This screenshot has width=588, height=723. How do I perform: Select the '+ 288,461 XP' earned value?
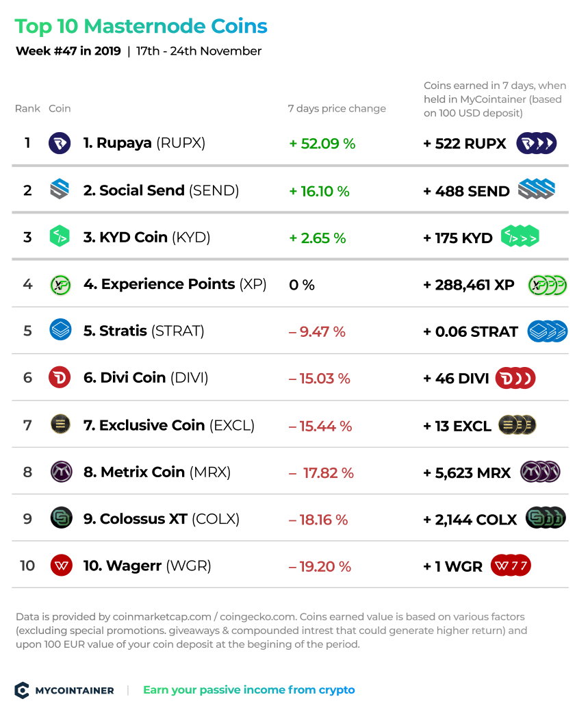pos(469,285)
